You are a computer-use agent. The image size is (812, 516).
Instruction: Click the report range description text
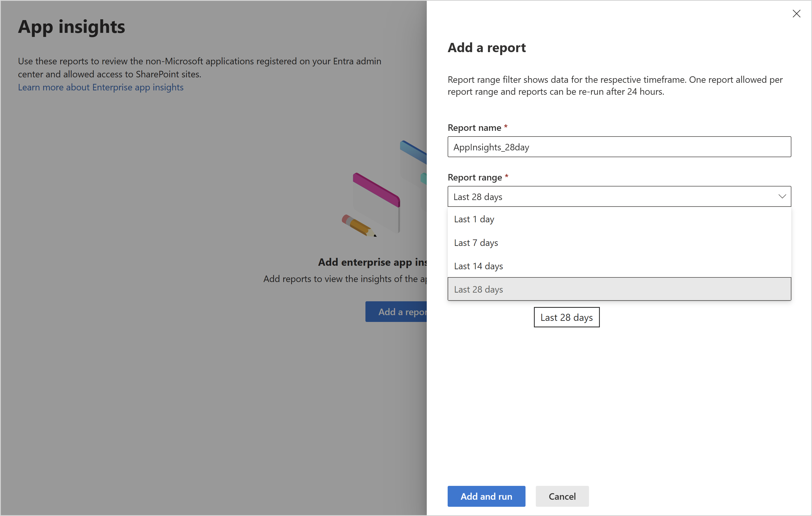click(x=615, y=86)
